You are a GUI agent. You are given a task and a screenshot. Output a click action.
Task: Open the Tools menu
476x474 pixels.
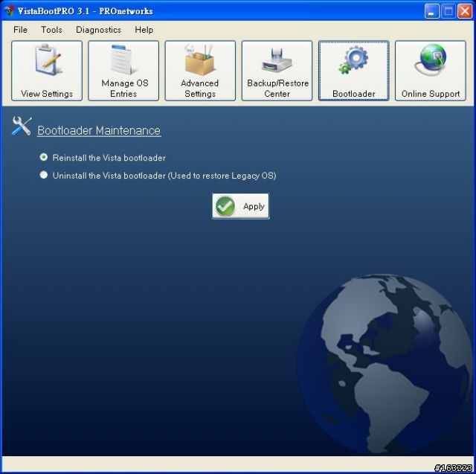pyautogui.click(x=51, y=30)
